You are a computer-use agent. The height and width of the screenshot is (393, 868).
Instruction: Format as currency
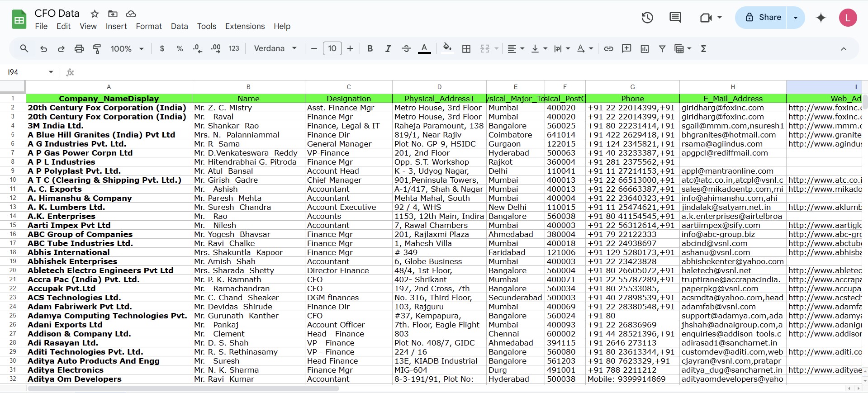click(x=162, y=48)
